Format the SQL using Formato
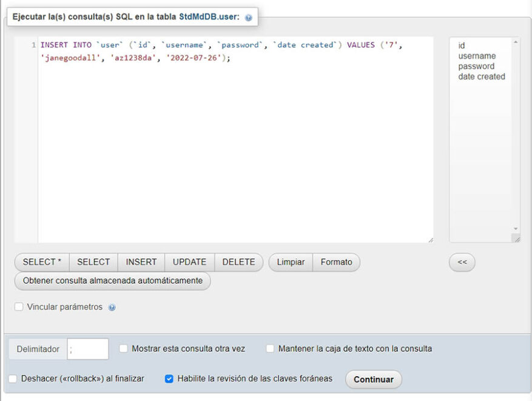The width and height of the screenshot is (532, 401). coord(337,262)
